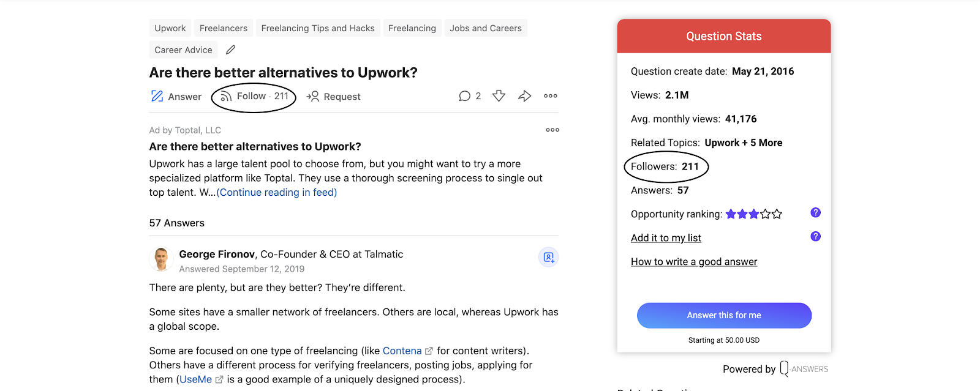The image size is (980, 391).
Task: Click the Avg. monthly views 41,176 stat
Action: [694, 119]
